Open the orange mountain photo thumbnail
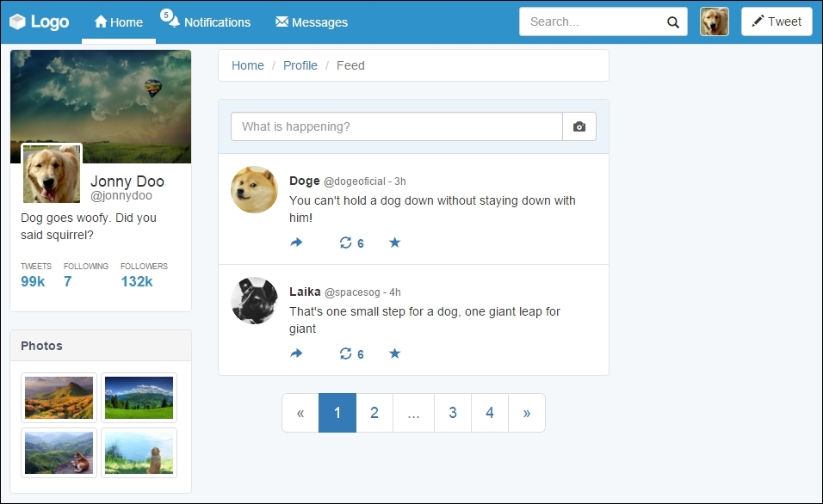Viewport: 823px width, 504px height. 59,397
